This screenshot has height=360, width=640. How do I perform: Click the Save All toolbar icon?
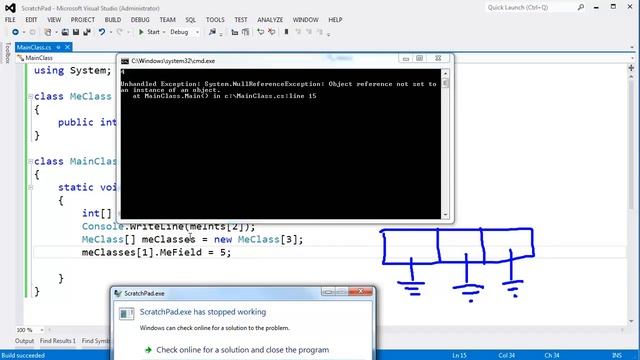87,32
